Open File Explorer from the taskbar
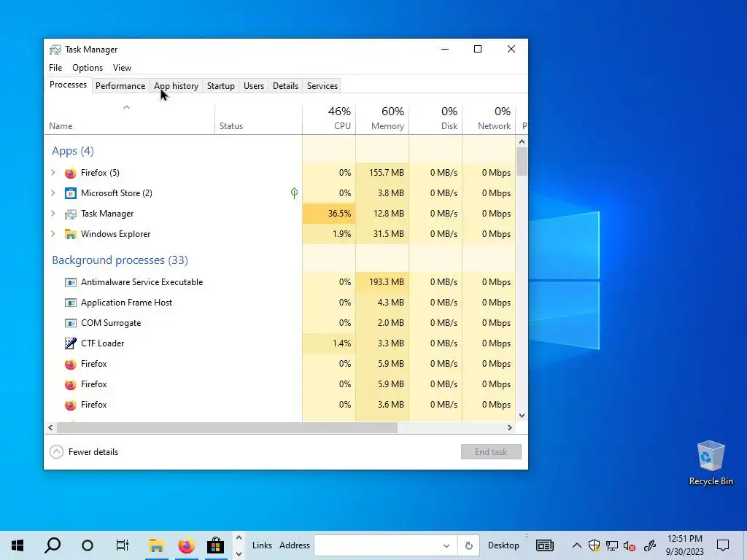Image resolution: width=747 pixels, height=560 pixels. (156, 545)
